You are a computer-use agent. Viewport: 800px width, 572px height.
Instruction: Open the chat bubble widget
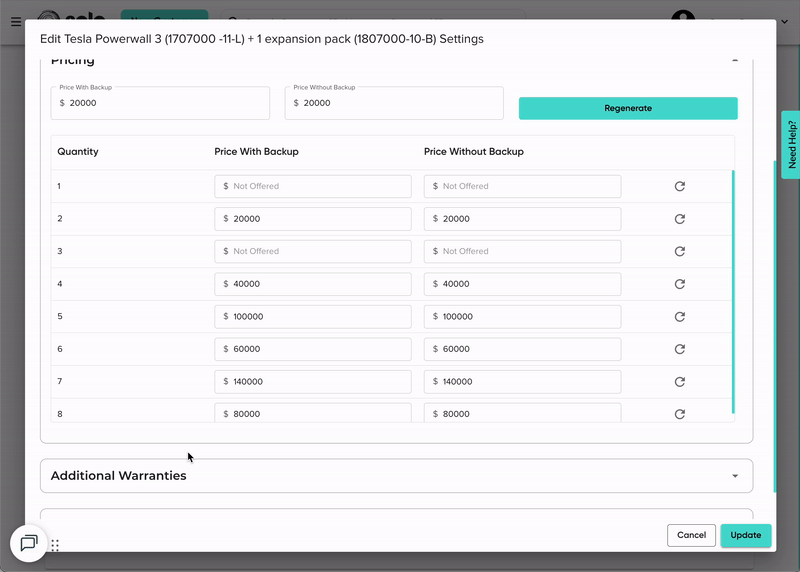[29, 543]
